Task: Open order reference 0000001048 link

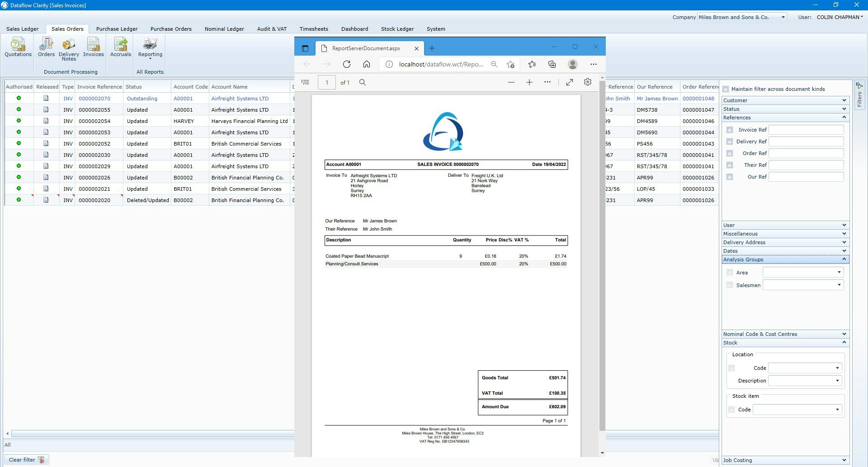Action: 698,99
